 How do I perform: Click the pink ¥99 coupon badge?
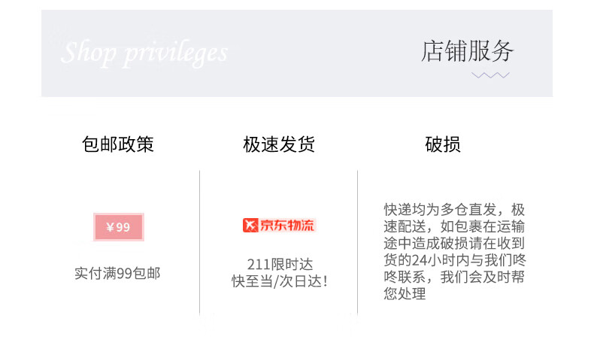pyautogui.click(x=119, y=227)
